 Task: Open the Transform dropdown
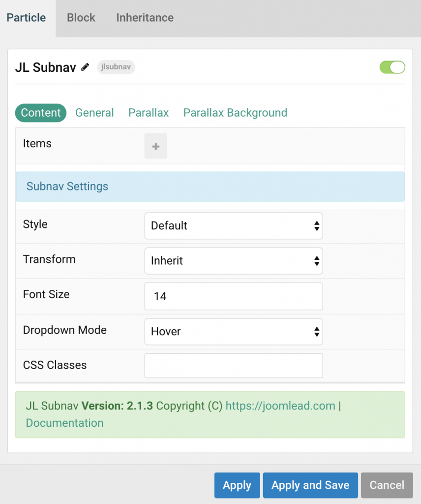tap(233, 261)
